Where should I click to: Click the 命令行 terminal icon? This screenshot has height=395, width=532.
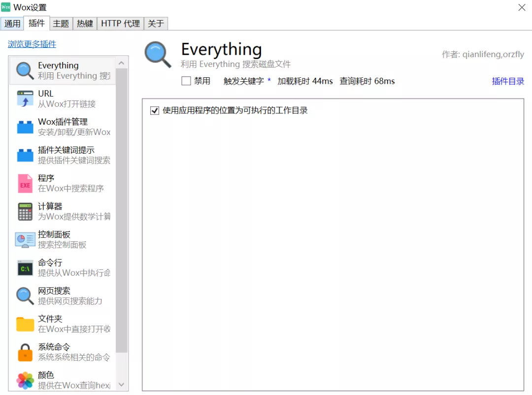pos(25,268)
